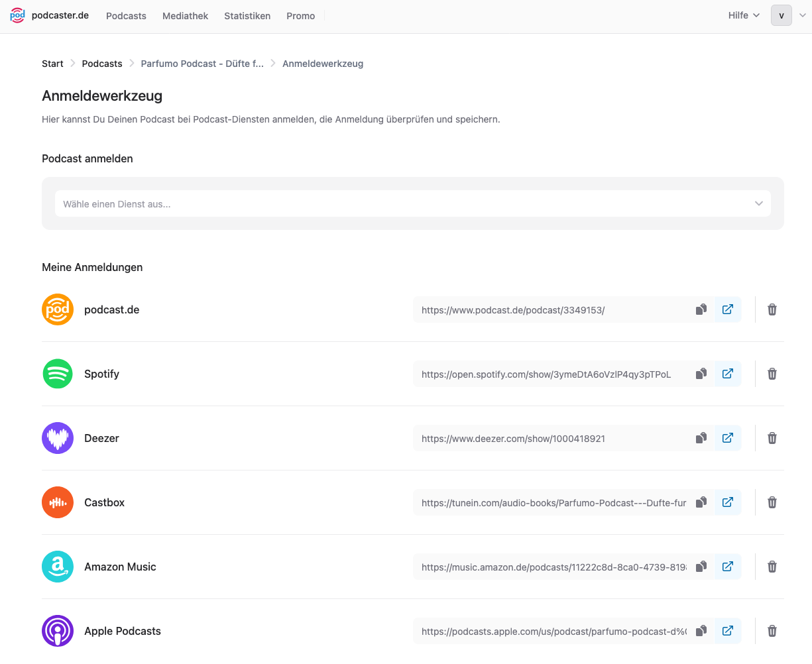Open the Amazon Music external link
The width and height of the screenshot is (812, 664).
tap(728, 567)
